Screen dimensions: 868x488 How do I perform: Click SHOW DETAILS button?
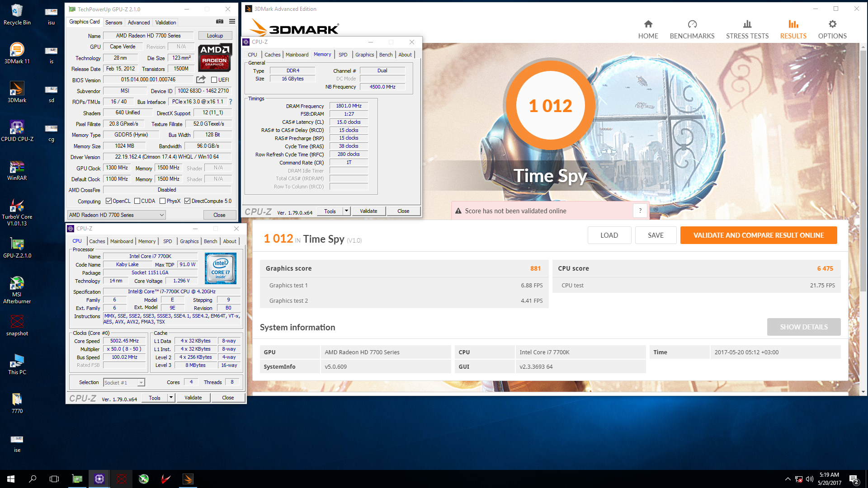[x=803, y=327]
